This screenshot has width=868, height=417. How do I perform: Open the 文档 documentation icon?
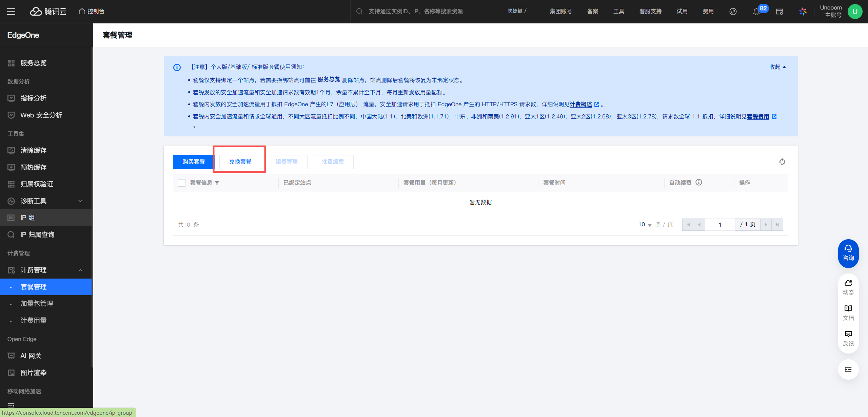coord(848,312)
